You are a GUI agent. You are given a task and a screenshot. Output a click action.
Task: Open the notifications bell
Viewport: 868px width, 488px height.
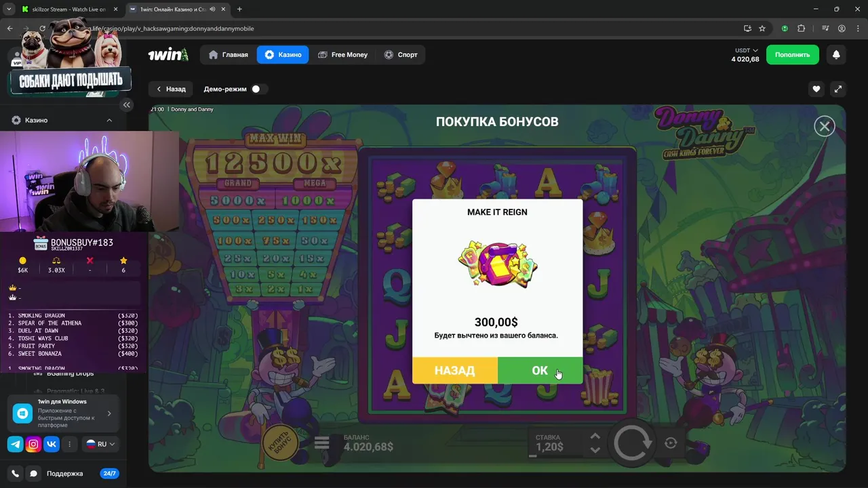pos(836,55)
